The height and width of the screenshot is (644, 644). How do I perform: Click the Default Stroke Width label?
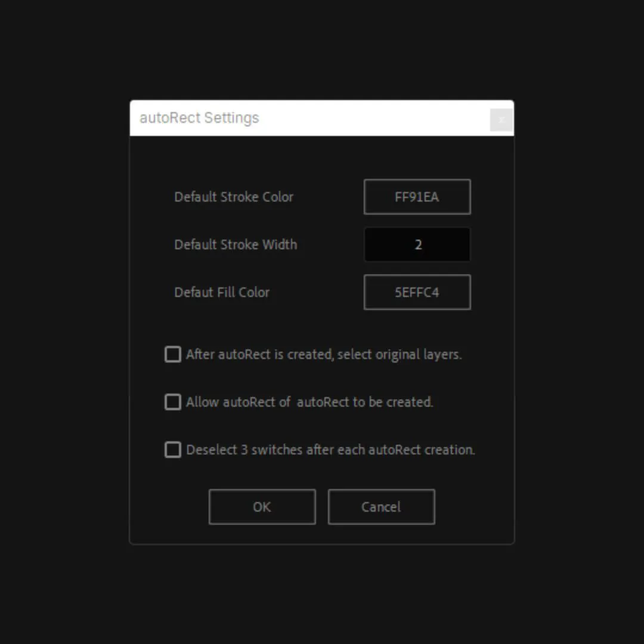click(236, 244)
